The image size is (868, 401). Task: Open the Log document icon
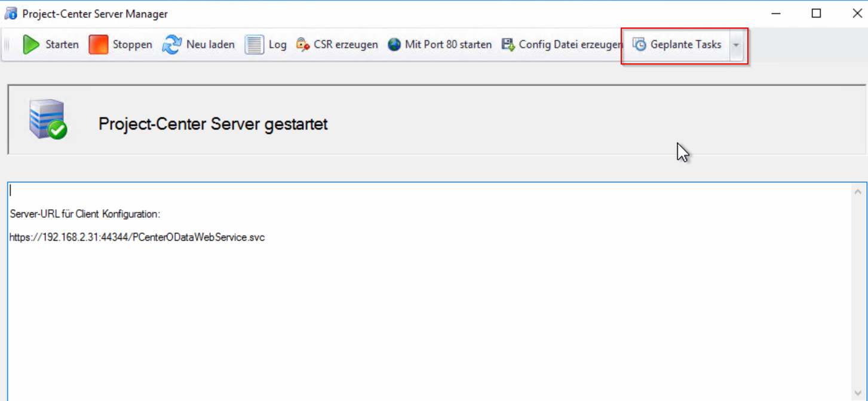point(254,45)
